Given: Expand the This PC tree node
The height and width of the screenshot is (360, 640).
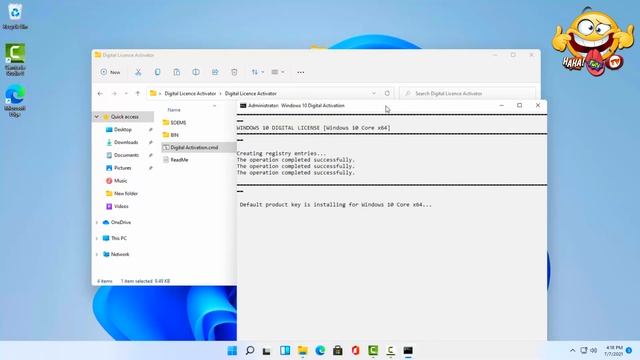Looking at the screenshot, I should 97,238.
